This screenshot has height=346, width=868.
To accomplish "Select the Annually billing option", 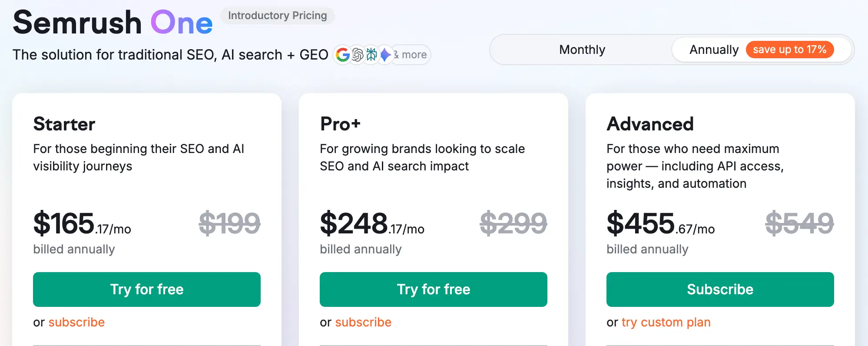I will (714, 50).
